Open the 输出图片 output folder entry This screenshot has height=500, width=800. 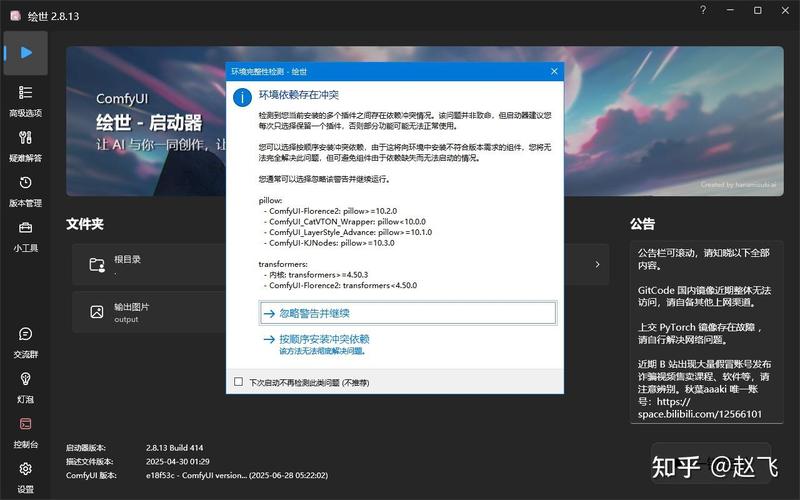pos(149,312)
